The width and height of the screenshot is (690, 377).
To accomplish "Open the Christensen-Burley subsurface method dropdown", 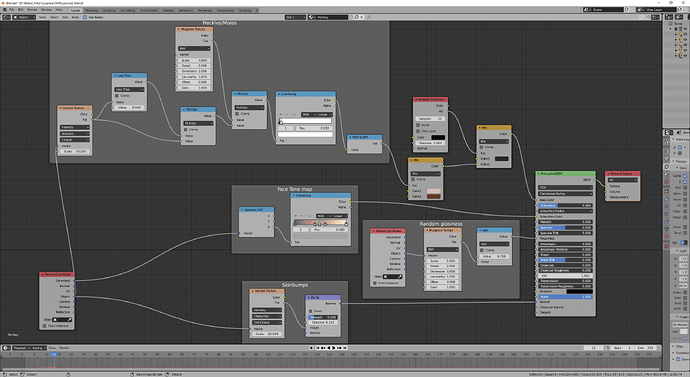I will pos(565,194).
